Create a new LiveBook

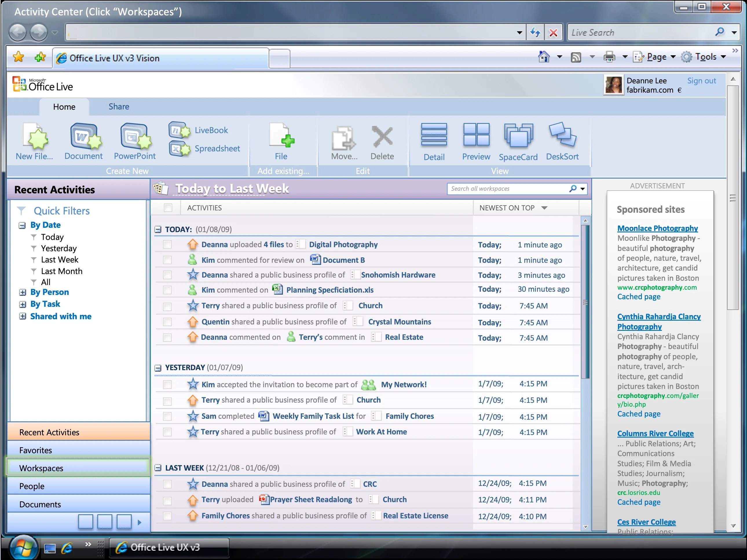click(180, 130)
